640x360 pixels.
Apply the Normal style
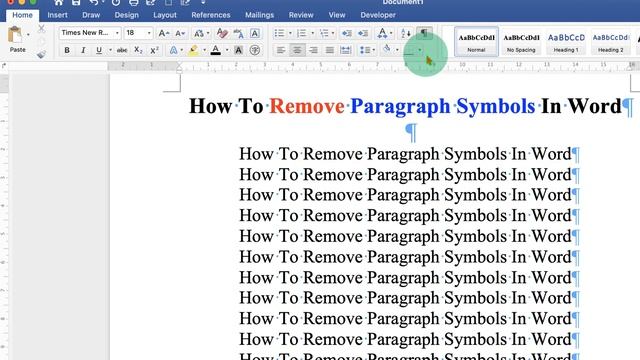476,42
